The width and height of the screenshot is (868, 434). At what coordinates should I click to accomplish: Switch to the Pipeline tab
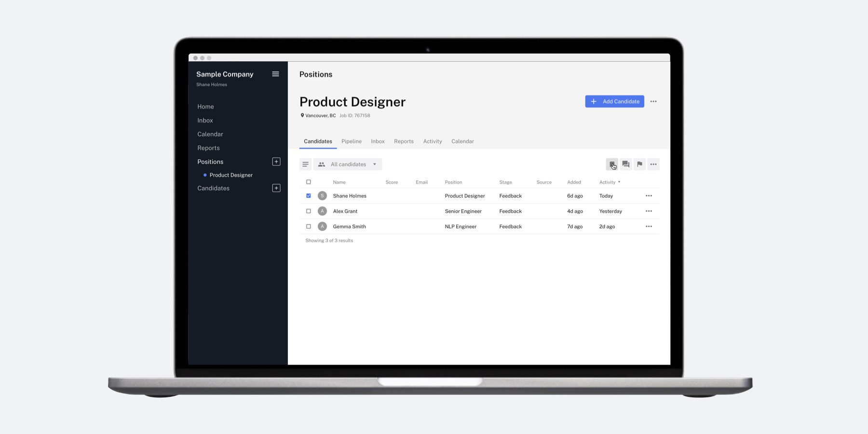click(352, 141)
